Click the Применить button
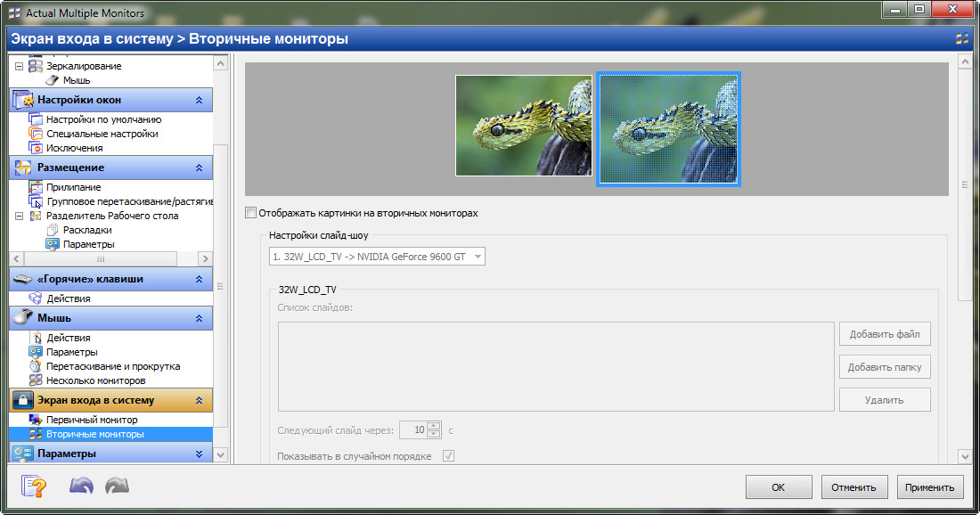Screen dimensions: 980x515 pyautogui.click(x=930, y=486)
